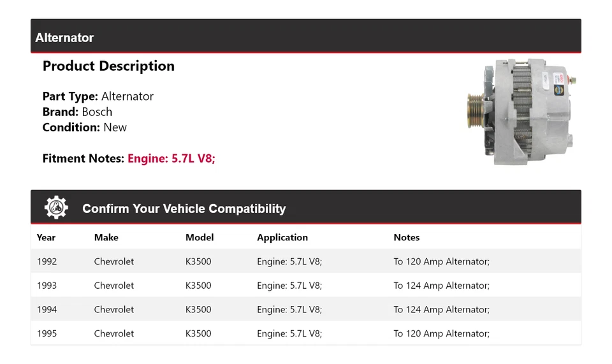Select the red Engine: 5.7L V8 fitment note

click(171, 158)
